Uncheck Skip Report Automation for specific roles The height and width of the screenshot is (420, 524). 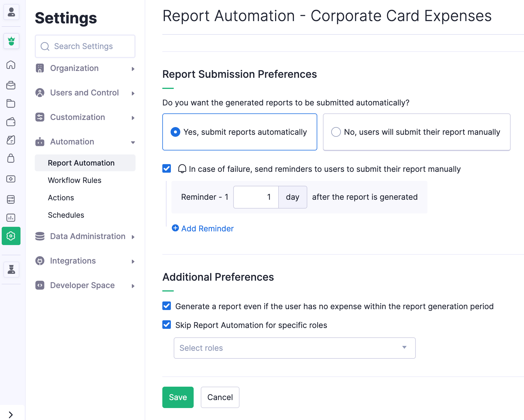click(x=167, y=325)
